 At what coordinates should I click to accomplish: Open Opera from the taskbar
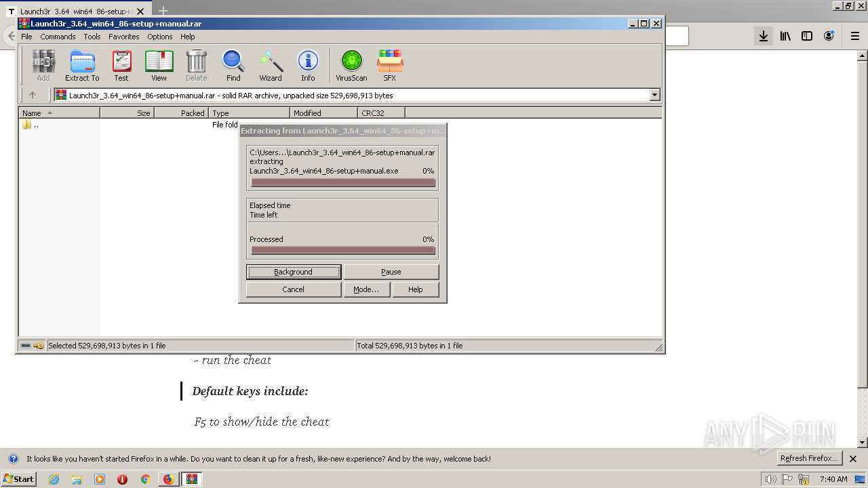coord(123,479)
